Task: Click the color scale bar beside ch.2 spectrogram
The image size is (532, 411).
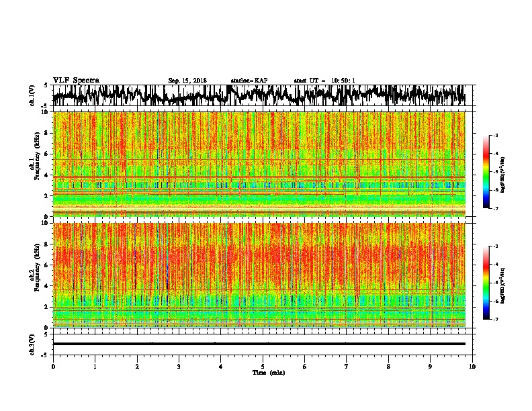Action: [x=486, y=283]
